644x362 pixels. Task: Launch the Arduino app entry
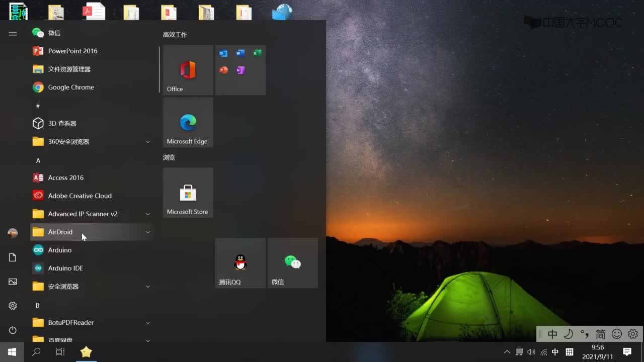point(91,250)
